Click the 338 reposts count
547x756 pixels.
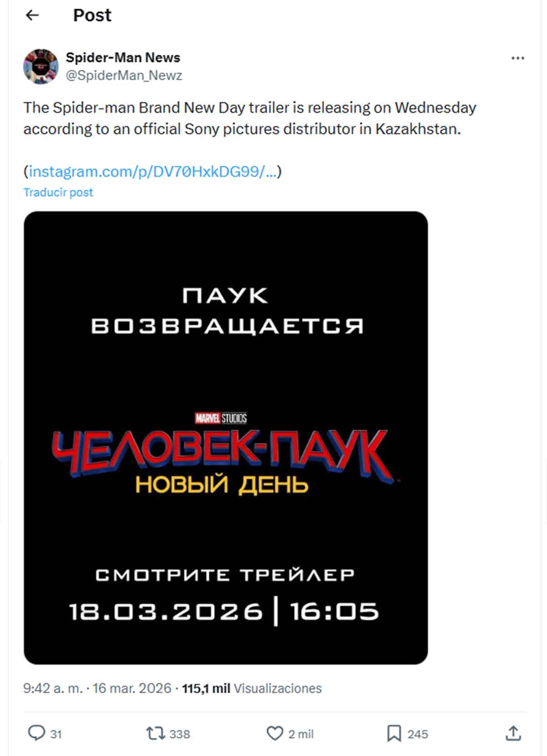click(179, 734)
